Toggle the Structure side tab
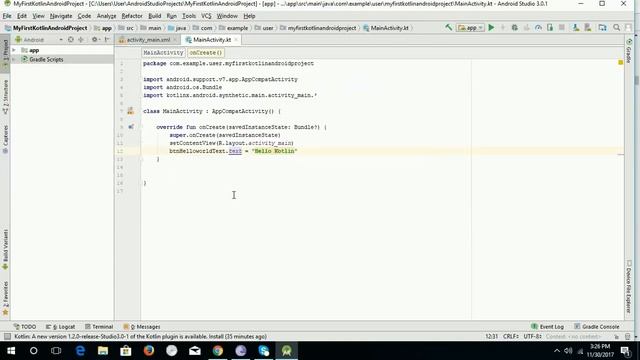Screen dimensions: 640x360 click(x=5, y=97)
